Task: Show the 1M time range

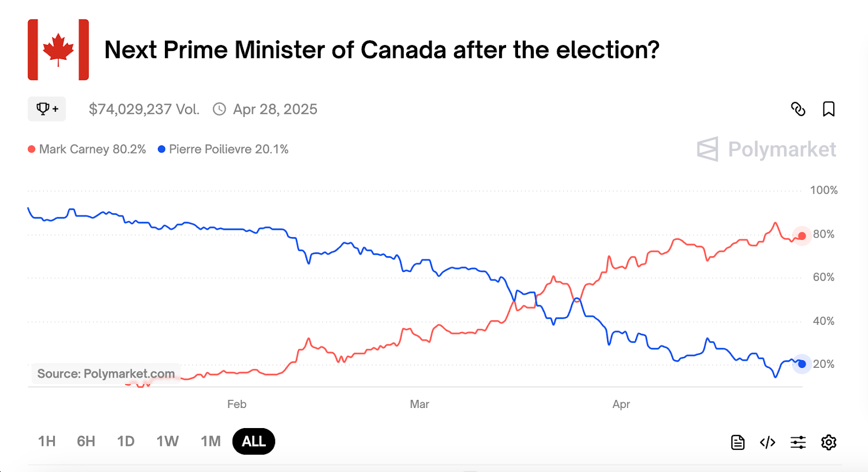Action: 210,441
